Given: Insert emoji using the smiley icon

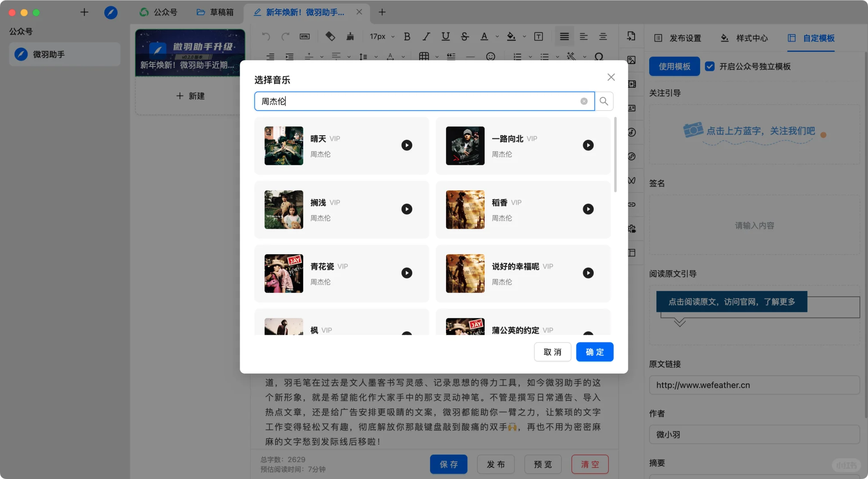Looking at the screenshot, I should point(490,56).
